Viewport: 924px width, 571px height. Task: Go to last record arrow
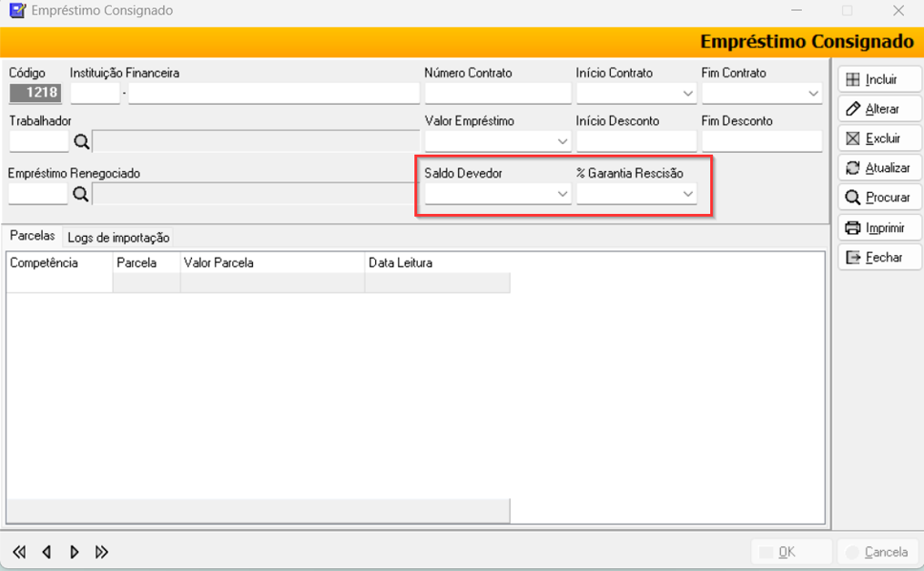coord(101,552)
